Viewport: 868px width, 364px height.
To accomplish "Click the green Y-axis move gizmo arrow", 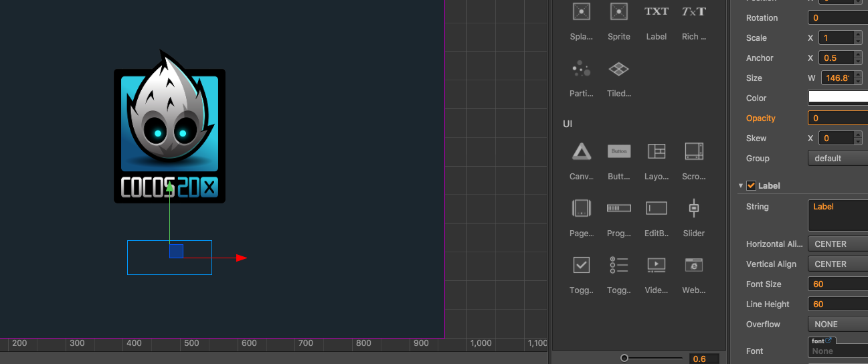I will coord(170,188).
